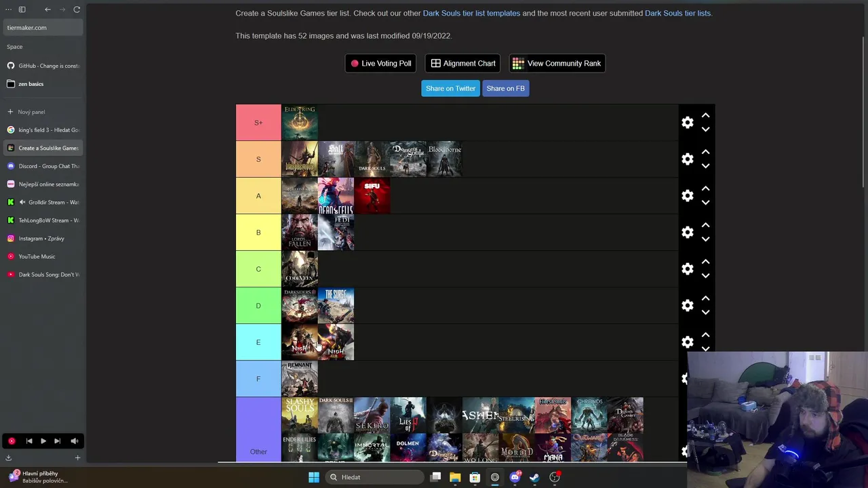This screenshot has height=488, width=868.
Task: Select The Surge thumbnail in D tier
Action: pos(336,306)
